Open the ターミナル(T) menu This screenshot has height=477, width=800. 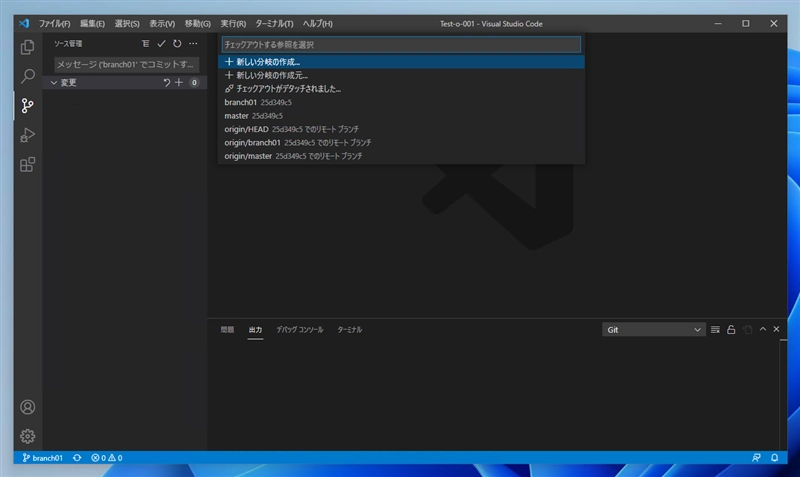click(274, 23)
